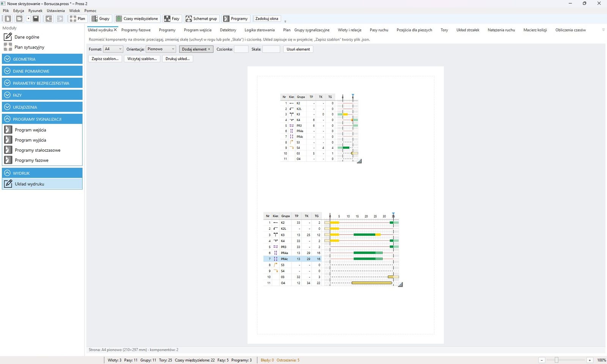607x364 pixels.
Task: Click the Czcionka input field
Action: pos(241,49)
